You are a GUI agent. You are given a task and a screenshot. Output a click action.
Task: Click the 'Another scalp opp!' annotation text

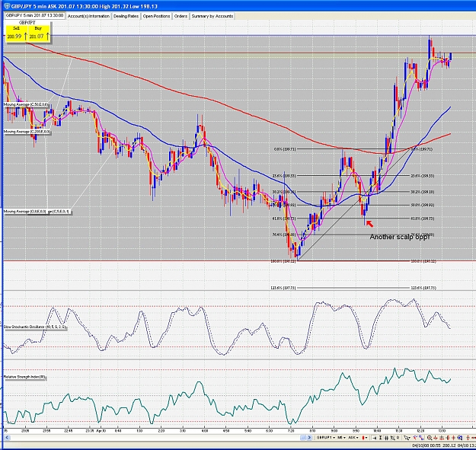click(x=400, y=237)
